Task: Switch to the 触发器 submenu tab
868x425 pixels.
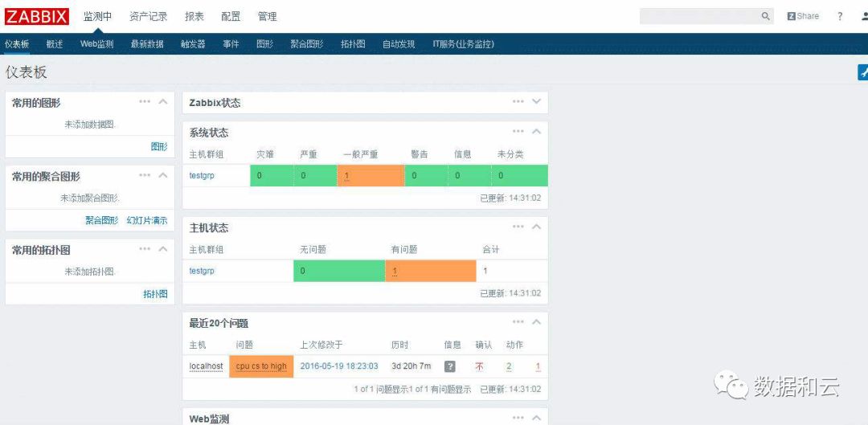Action: click(193, 44)
